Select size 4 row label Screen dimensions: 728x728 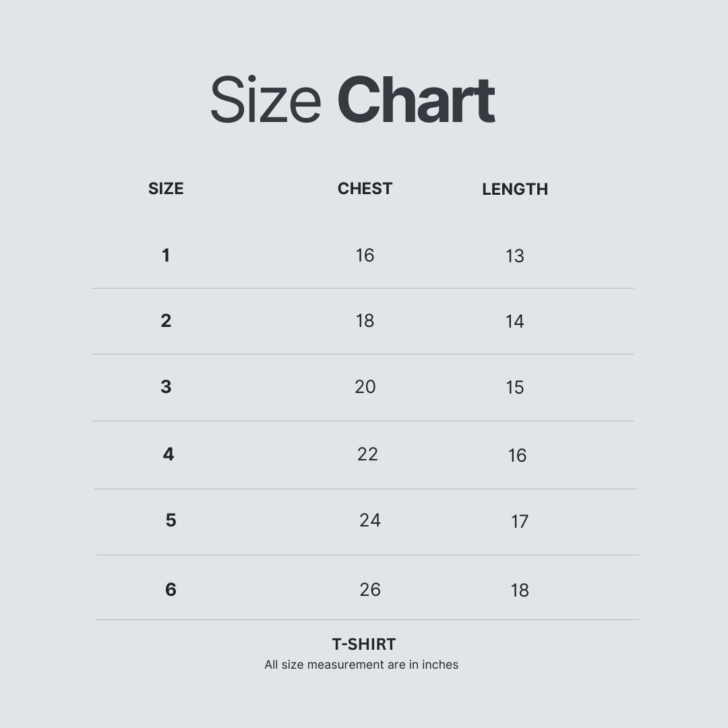(x=168, y=454)
